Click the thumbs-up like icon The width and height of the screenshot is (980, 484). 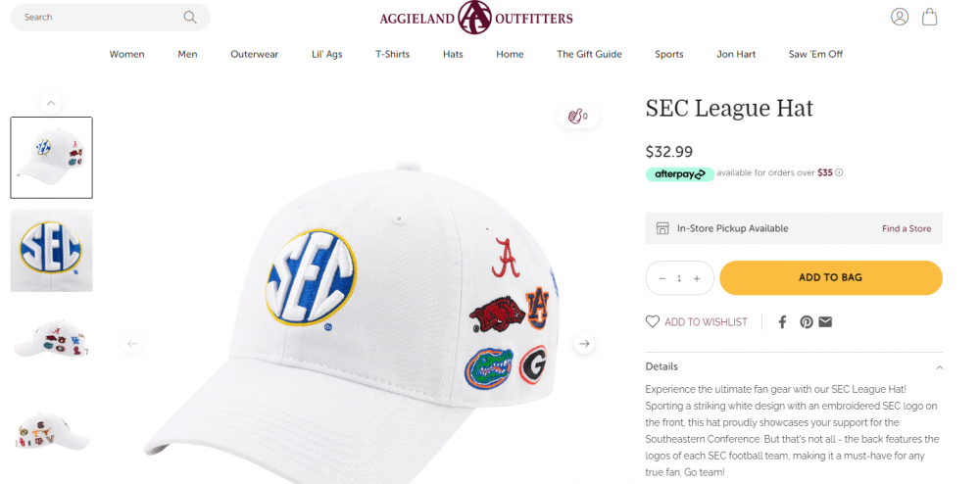574,116
